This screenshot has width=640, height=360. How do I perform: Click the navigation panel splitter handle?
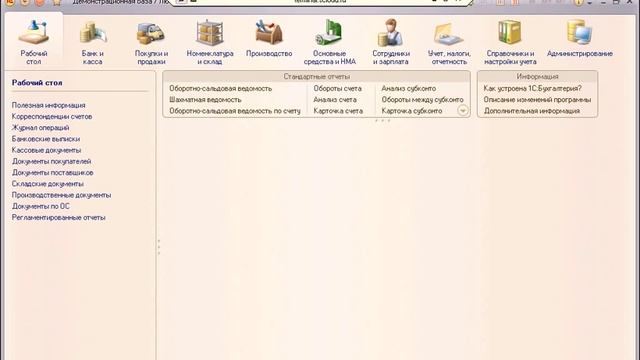(159, 247)
